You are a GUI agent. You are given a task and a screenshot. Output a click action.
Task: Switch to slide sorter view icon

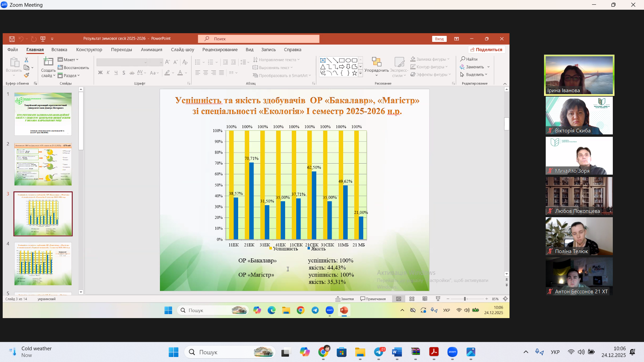[412, 299]
